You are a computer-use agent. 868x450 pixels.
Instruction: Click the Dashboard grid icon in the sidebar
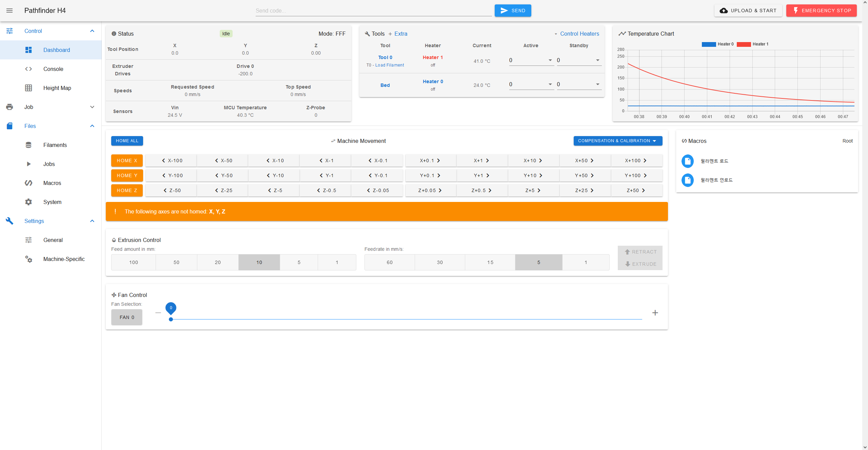coord(28,50)
